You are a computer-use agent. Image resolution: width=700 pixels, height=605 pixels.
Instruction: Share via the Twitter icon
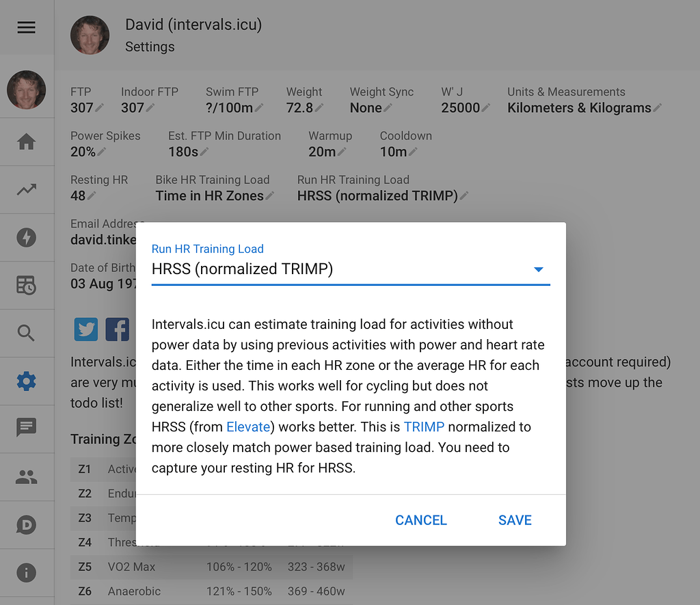(x=85, y=330)
